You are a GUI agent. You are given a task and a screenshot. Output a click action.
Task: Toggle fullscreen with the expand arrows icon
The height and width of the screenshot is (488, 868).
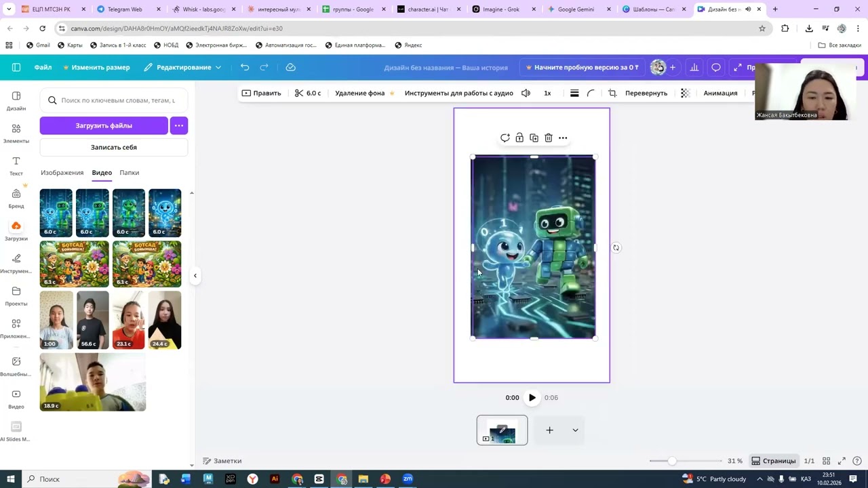[x=842, y=461]
